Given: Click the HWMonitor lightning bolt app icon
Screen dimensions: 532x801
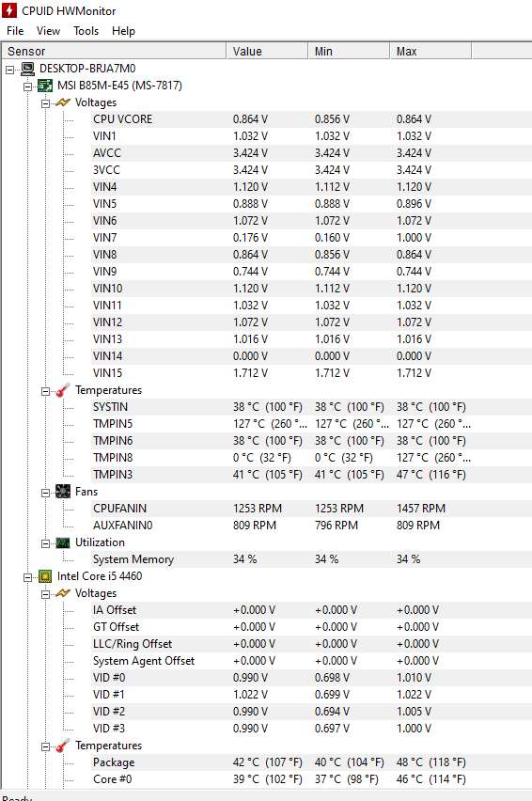Looking at the screenshot, I should click(x=9, y=10).
